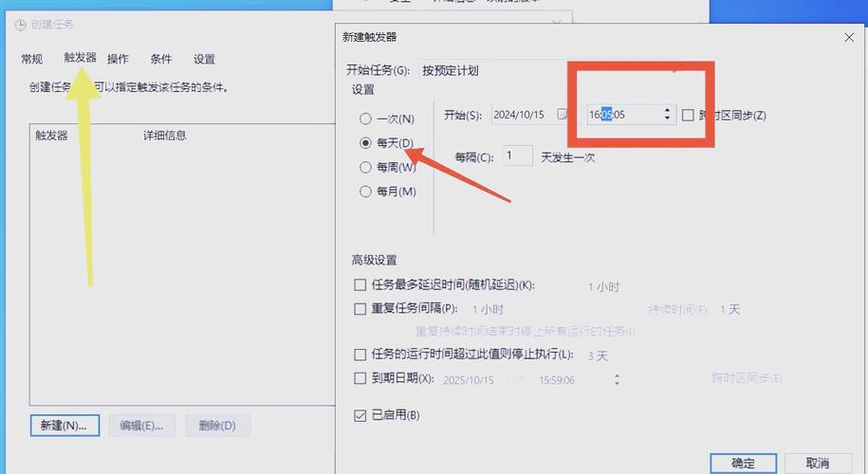The width and height of the screenshot is (868, 474).
Task: Click the 新建(N)... button
Action: [x=65, y=426]
